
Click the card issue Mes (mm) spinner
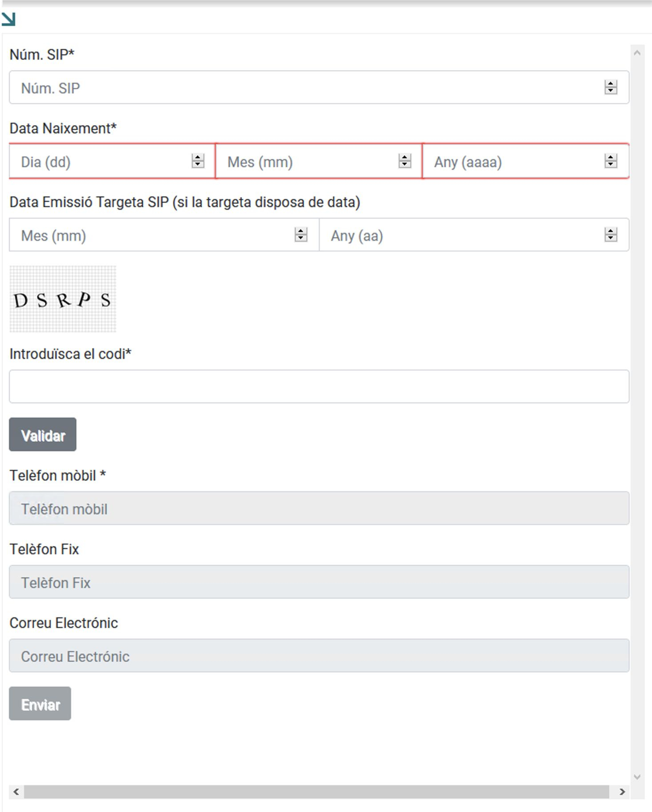coord(301,235)
